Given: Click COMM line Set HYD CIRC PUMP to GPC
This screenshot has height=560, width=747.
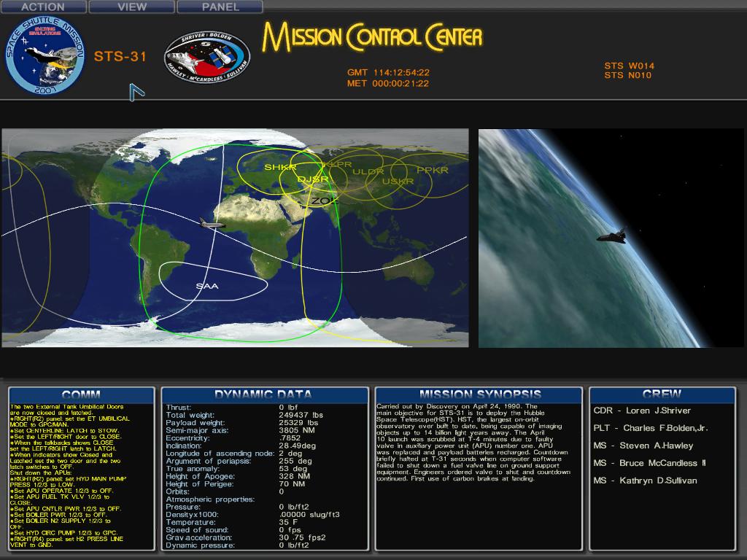Looking at the screenshot, I should pos(63,533).
